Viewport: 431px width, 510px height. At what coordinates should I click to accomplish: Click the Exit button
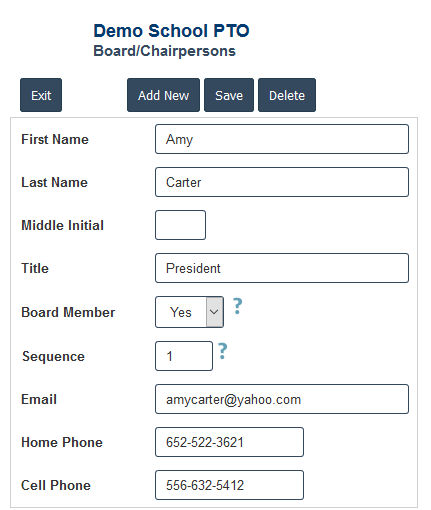tap(41, 95)
